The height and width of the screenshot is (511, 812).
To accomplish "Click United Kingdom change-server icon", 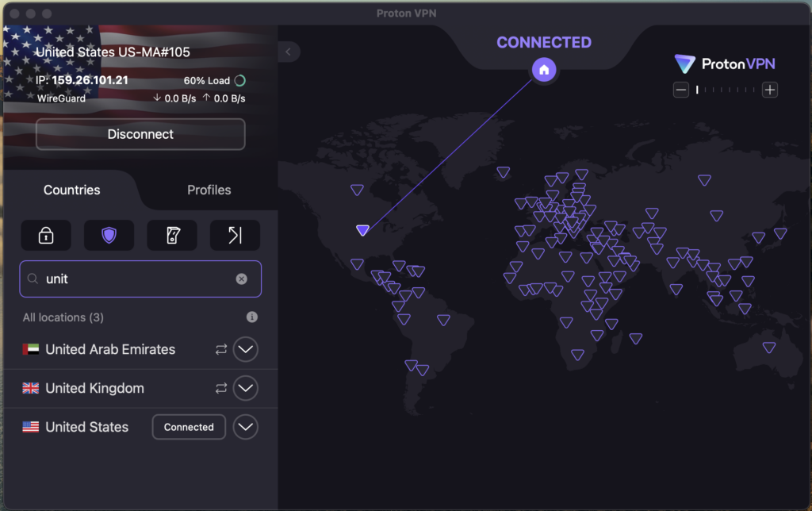I will (221, 388).
